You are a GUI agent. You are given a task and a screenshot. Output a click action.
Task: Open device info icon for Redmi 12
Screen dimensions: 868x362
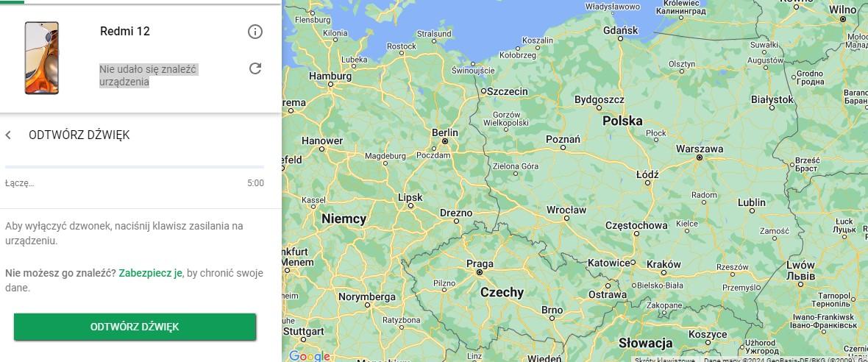click(x=255, y=32)
